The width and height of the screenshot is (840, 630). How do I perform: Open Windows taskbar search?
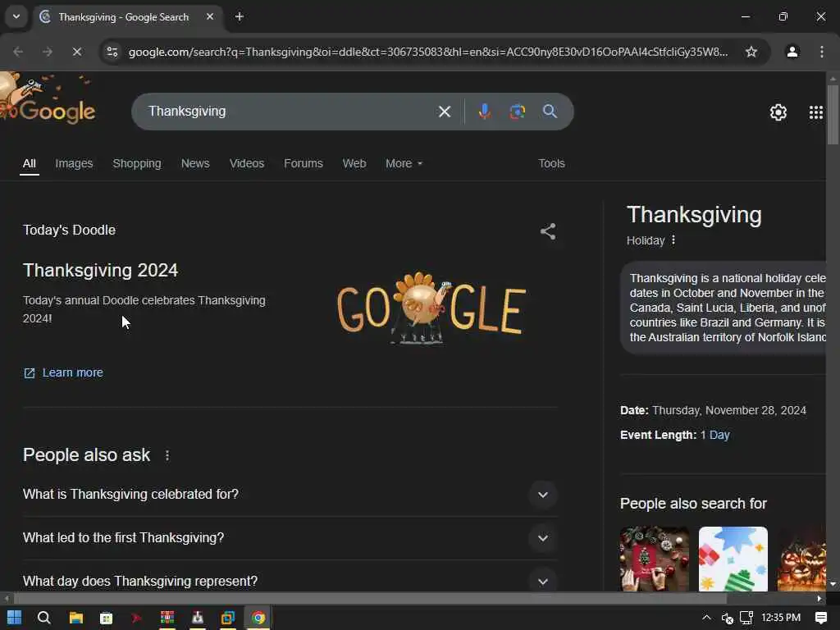pyautogui.click(x=44, y=618)
